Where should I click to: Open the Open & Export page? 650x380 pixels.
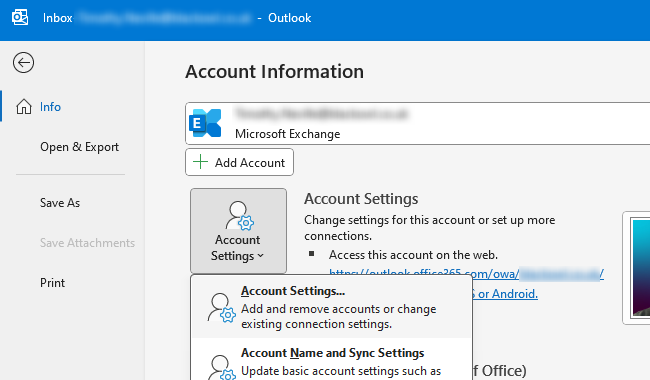pos(79,147)
